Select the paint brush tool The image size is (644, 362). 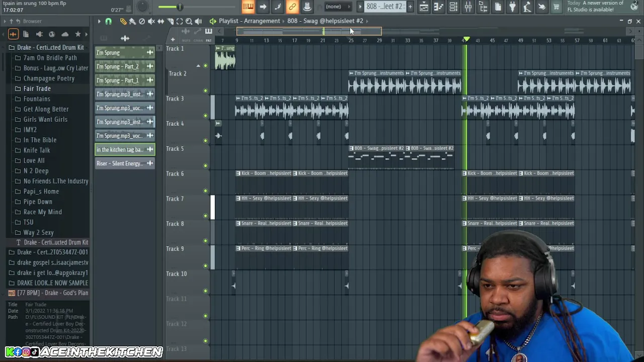tap(132, 21)
